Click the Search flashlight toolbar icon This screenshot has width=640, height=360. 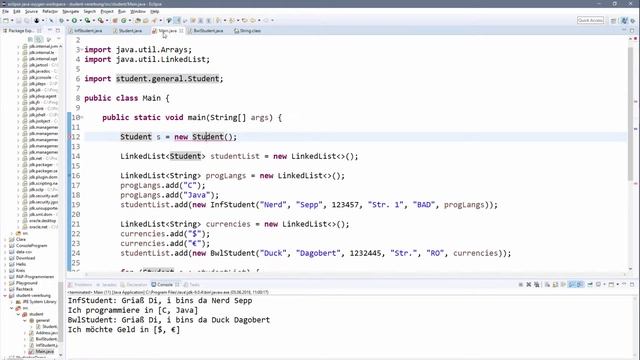click(x=154, y=20)
